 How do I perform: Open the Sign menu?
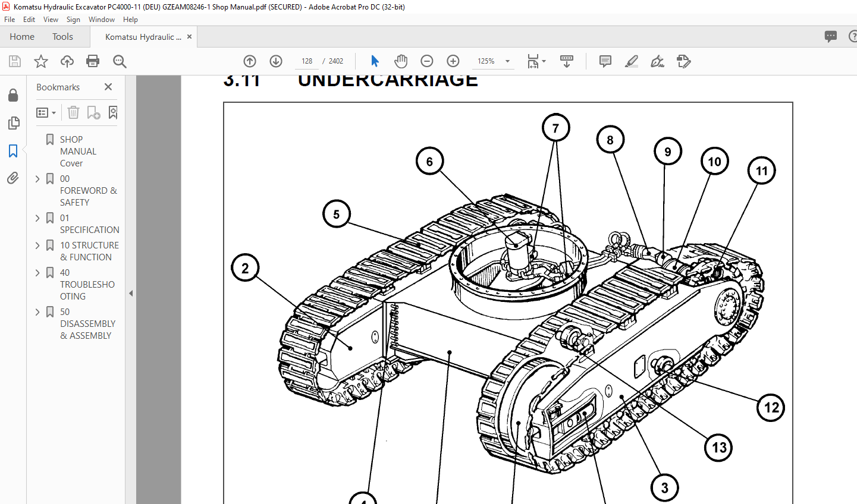tap(73, 20)
